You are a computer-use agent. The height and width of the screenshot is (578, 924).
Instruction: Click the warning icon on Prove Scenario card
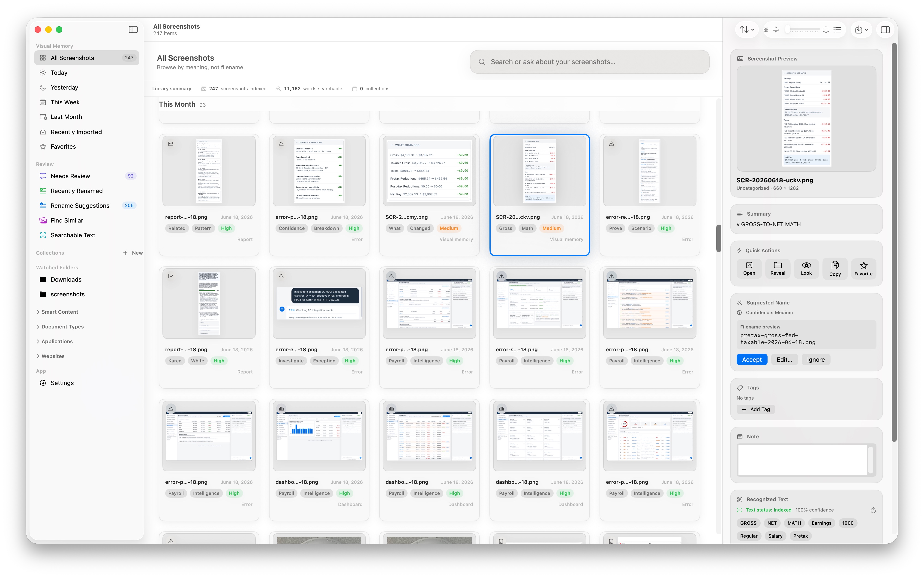611,144
